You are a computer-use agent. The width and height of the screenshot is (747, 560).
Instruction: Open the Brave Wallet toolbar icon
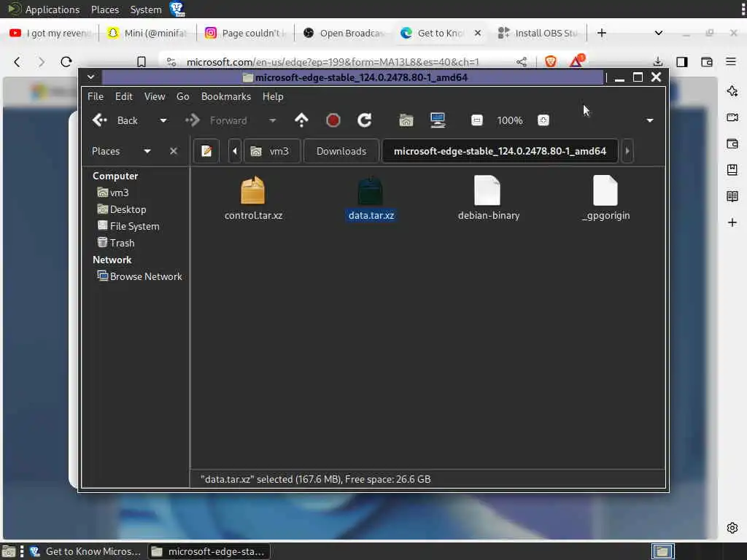coord(706,62)
